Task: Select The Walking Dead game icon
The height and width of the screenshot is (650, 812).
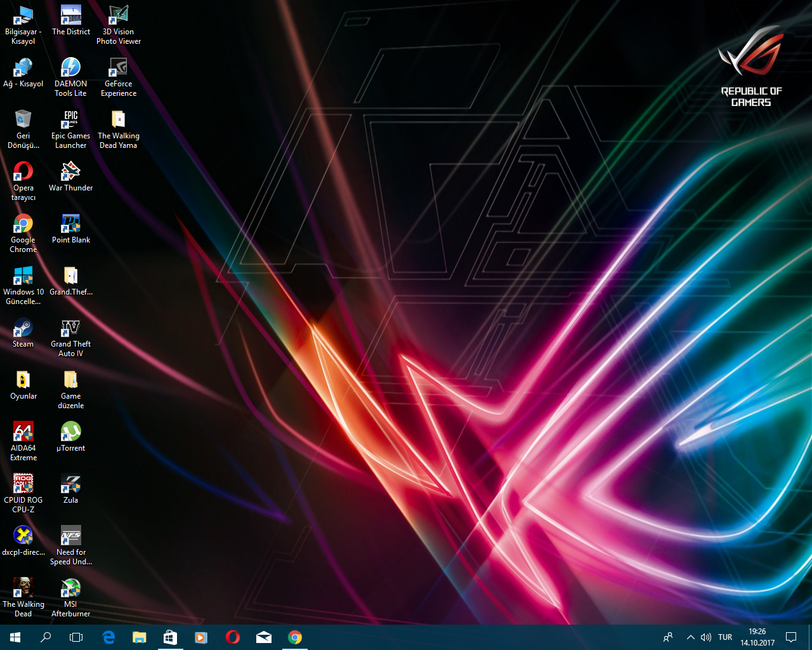Action: [23, 598]
